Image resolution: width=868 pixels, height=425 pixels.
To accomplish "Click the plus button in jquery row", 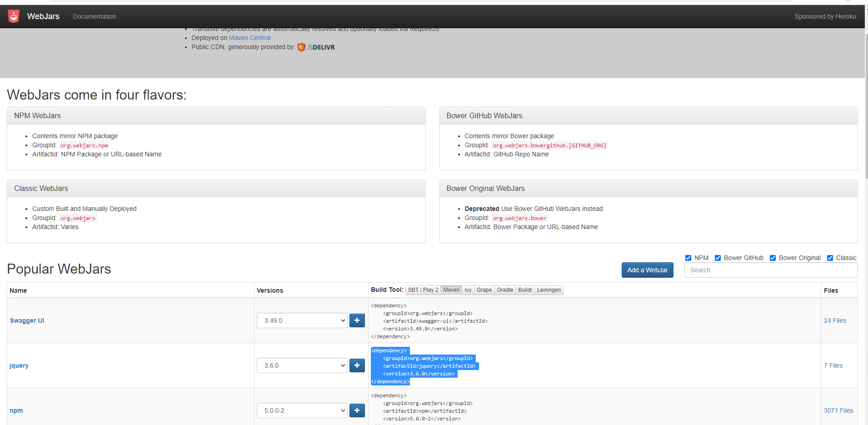I will pyautogui.click(x=357, y=365).
